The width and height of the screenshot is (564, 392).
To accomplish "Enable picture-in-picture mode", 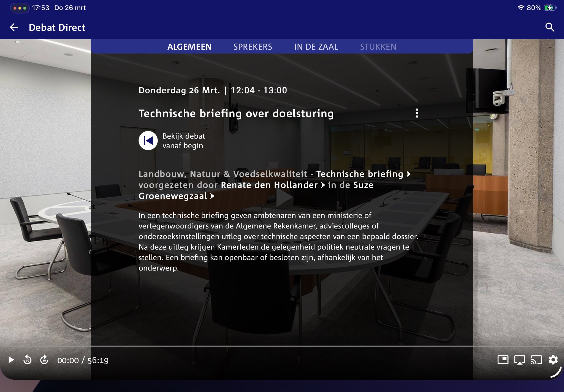I will click(503, 360).
